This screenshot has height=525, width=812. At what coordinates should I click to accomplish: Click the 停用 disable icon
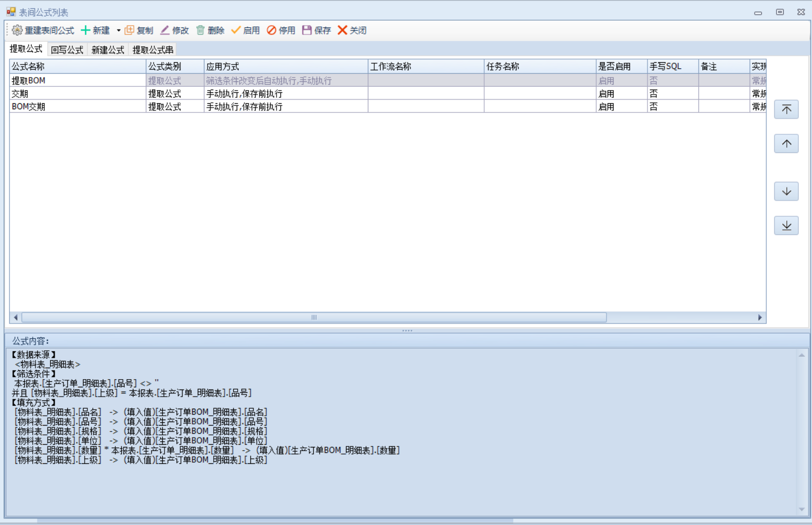coord(272,30)
